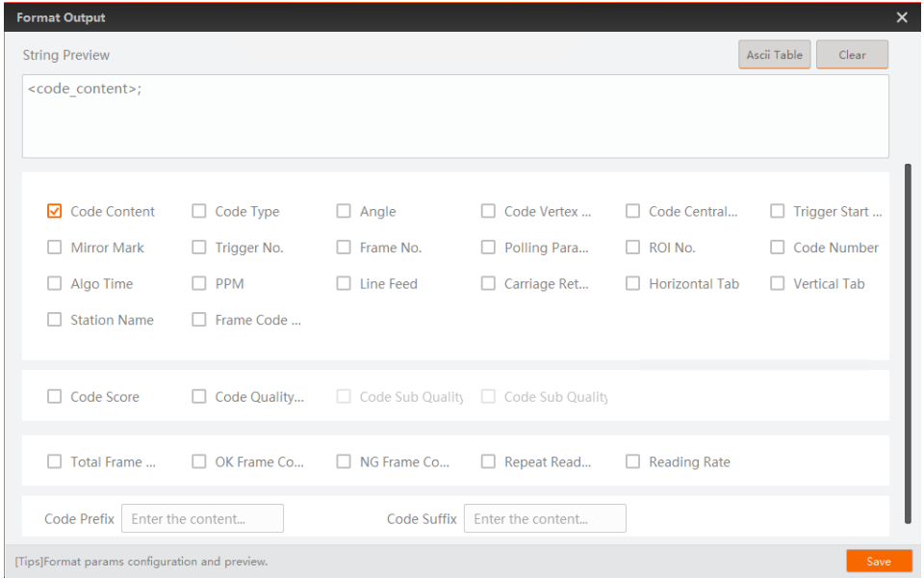Viewport: 924px width, 578px height.
Task: Click the vertical scrollbar of the options panel
Action: (x=908, y=344)
